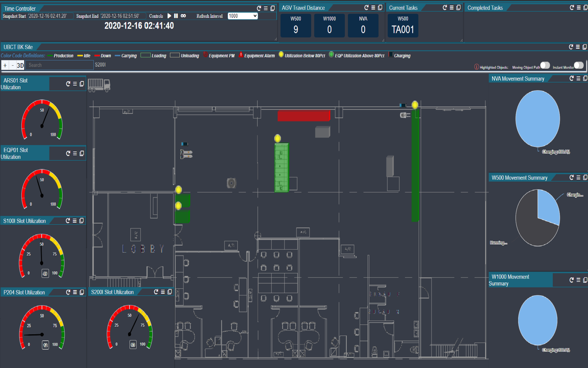Image resolution: width=588 pixels, height=368 pixels.
Task: Toggle Instant Monitor switch
Action: point(578,66)
